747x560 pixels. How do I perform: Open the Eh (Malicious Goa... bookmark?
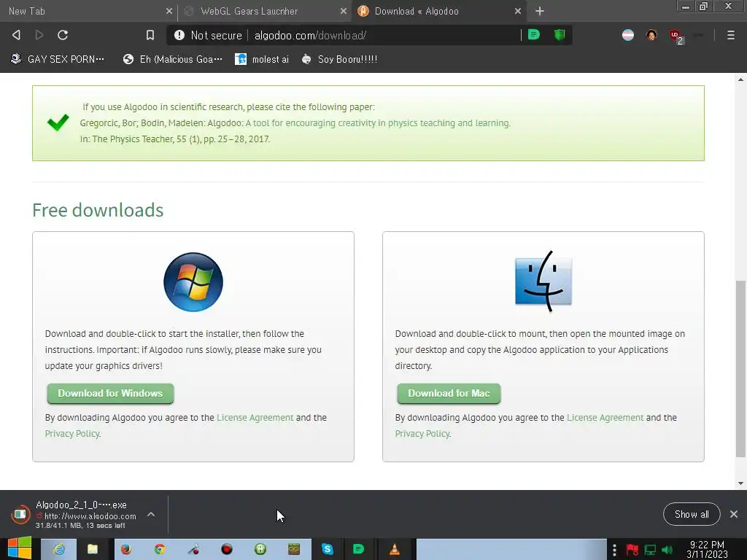coord(172,59)
